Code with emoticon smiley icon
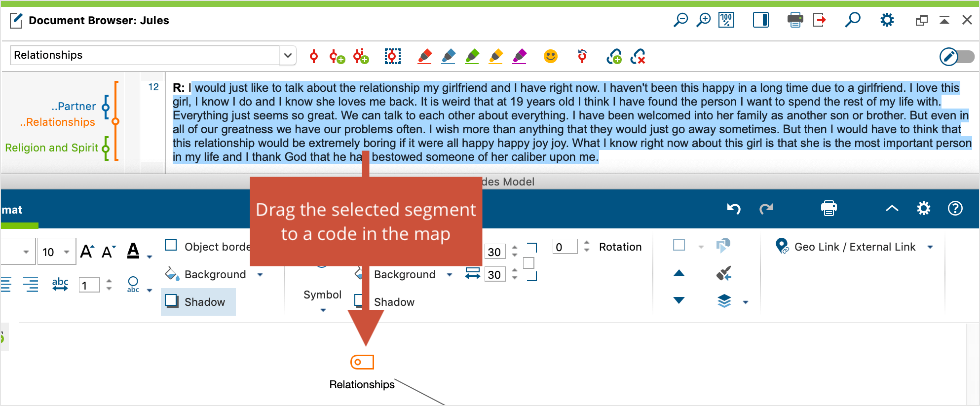This screenshot has width=980, height=406. [x=551, y=56]
